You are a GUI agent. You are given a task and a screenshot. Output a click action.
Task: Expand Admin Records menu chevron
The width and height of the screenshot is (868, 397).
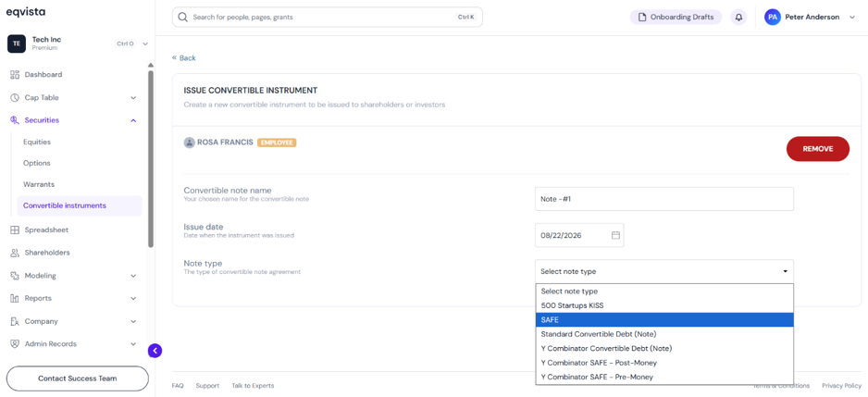tap(133, 344)
